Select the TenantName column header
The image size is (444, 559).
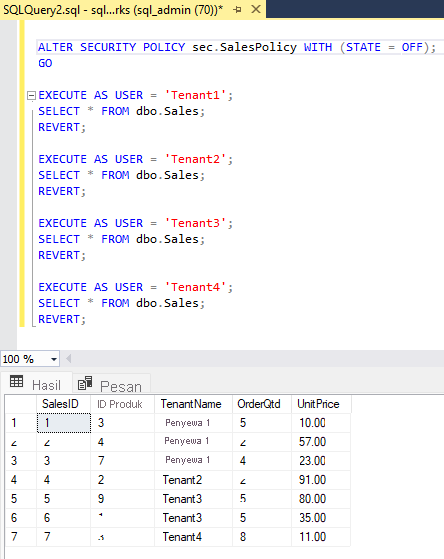click(x=193, y=404)
